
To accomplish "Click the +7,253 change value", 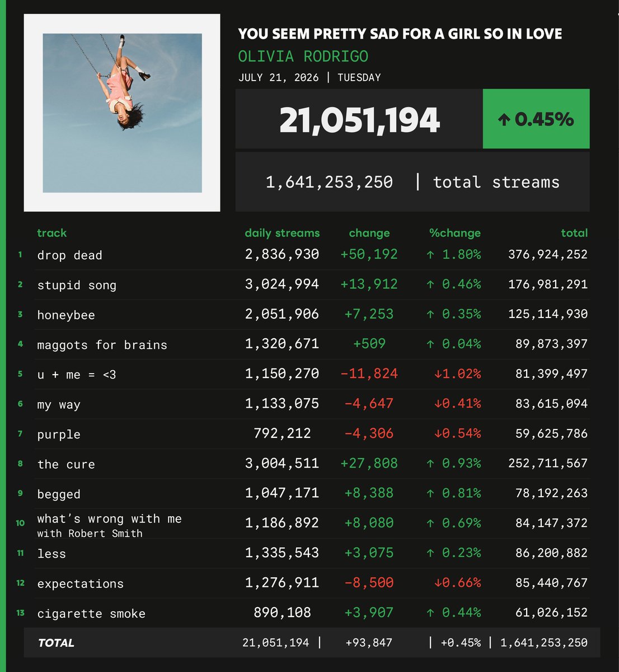I will pyautogui.click(x=369, y=314).
